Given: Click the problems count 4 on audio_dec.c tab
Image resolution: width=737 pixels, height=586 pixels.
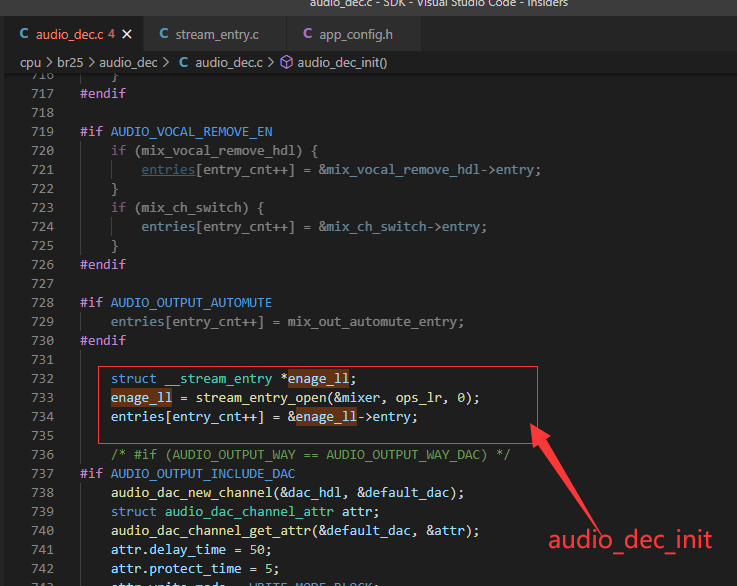Looking at the screenshot, I should 111,34.
